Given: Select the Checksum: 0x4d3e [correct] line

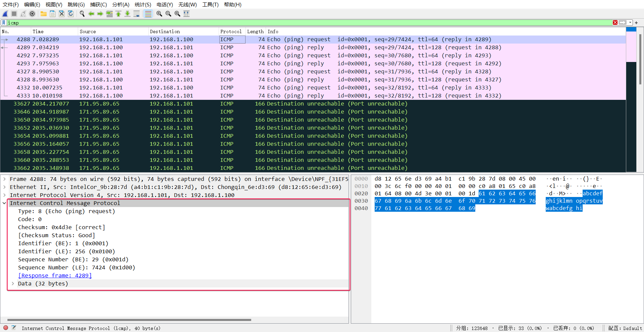Looking at the screenshot, I should point(62,227).
